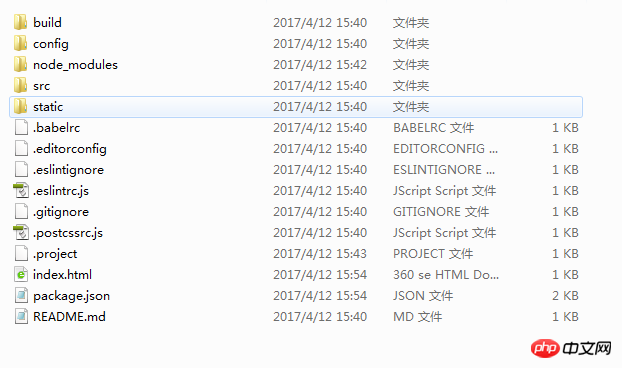Select the build folder icon
Viewport: 622px width, 368px height.
[x=21, y=22]
